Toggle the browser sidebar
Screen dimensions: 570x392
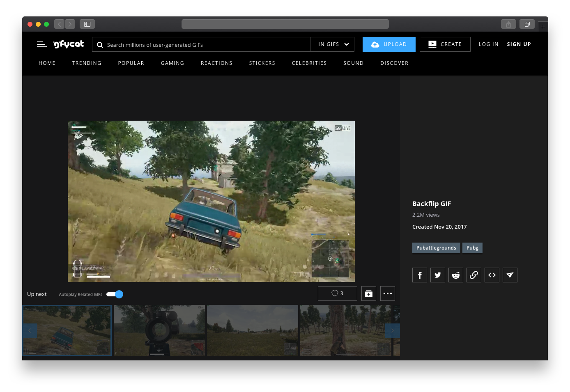[x=87, y=24]
